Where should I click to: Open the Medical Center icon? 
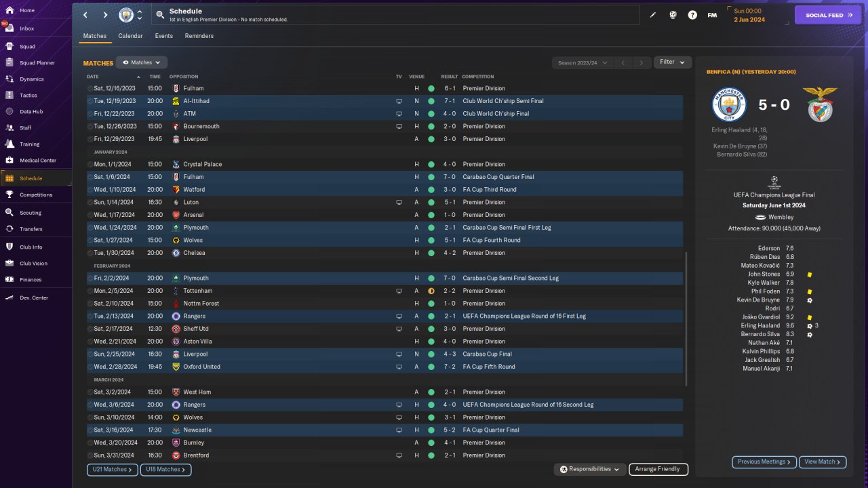point(9,161)
